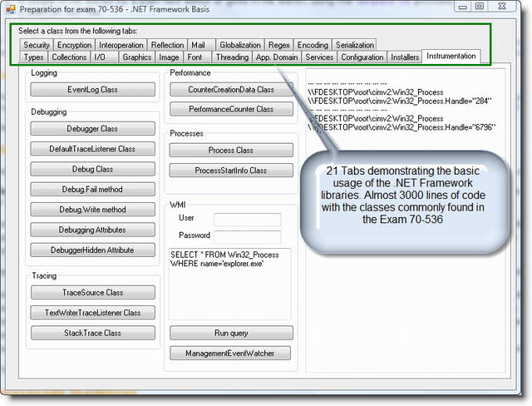This screenshot has height=406, width=532.
Task: Select the Installers tab
Action: click(x=405, y=57)
